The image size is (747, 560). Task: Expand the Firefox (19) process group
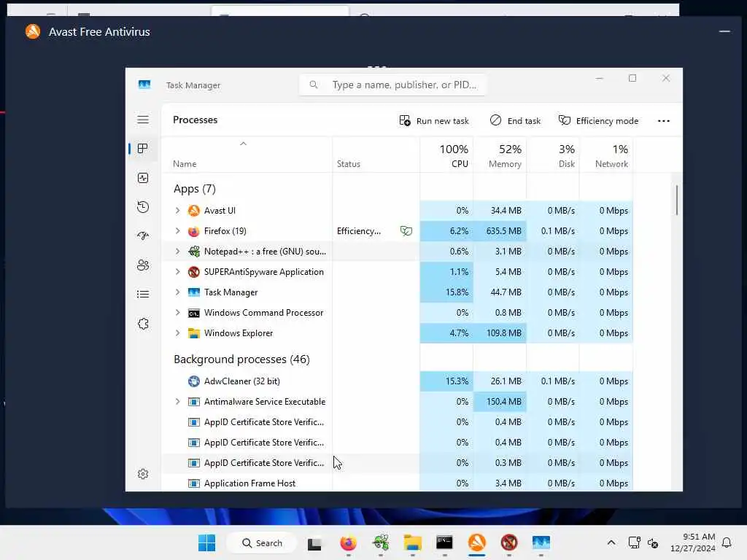(177, 231)
